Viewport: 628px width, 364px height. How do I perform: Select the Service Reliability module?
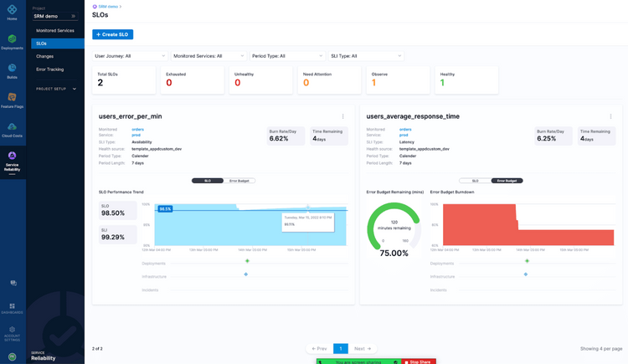(x=12, y=161)
